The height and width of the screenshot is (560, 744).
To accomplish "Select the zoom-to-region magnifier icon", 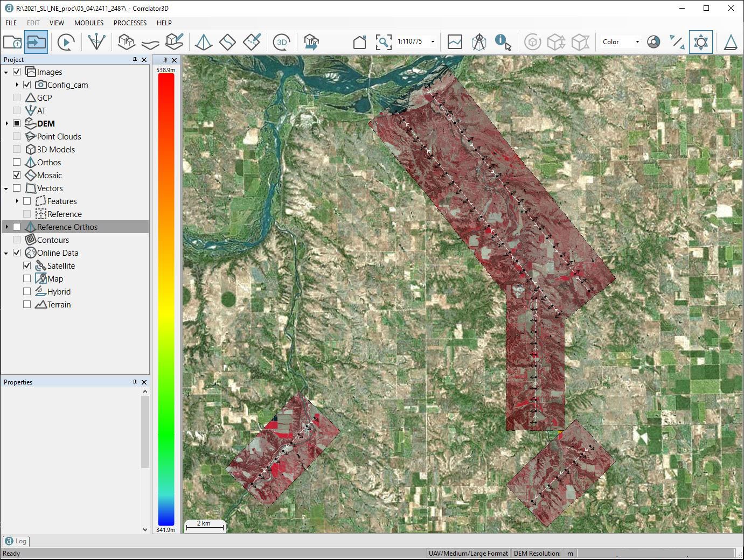I will tap(384, 42).
